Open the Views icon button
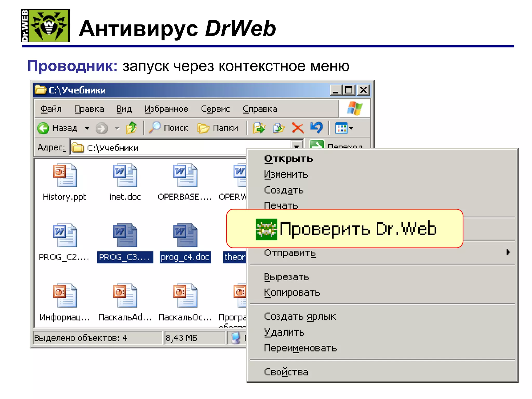This screenshot has height=399, width=532. click(341, 128)
